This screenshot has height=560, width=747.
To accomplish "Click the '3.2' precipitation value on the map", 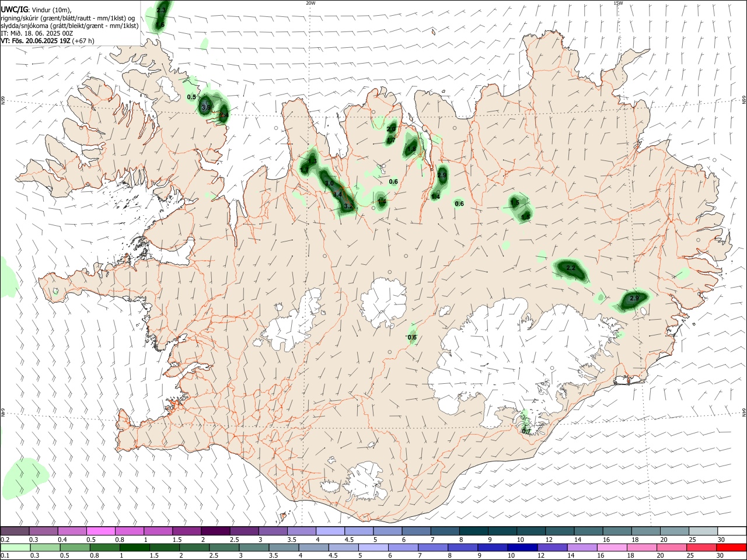I will pyautogui.click(x=349, y=206).
